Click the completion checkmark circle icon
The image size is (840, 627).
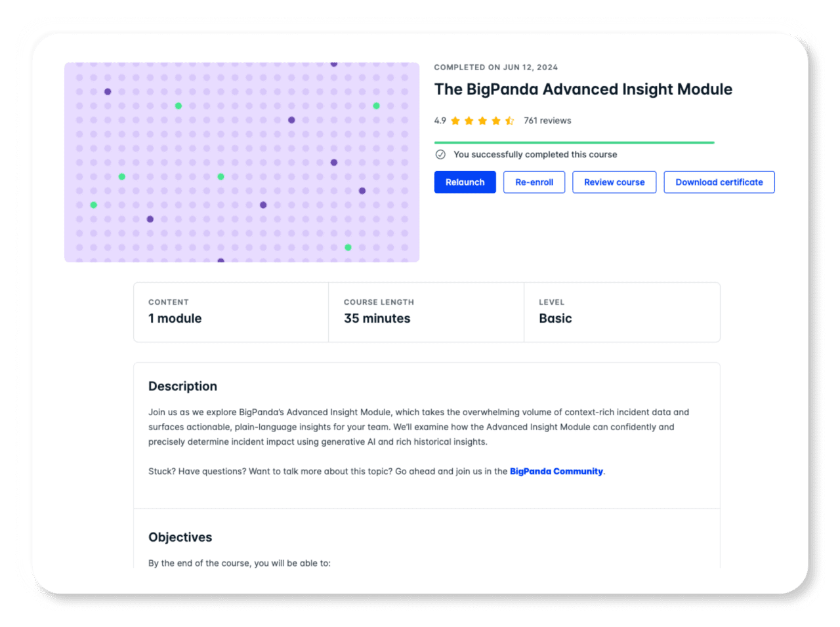tap(440, 154)
